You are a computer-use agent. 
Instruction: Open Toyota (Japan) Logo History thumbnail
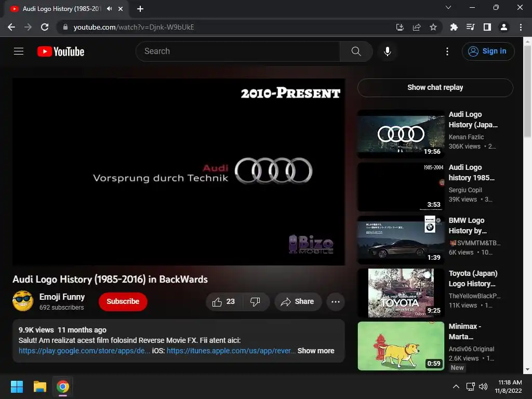point(401,293)
